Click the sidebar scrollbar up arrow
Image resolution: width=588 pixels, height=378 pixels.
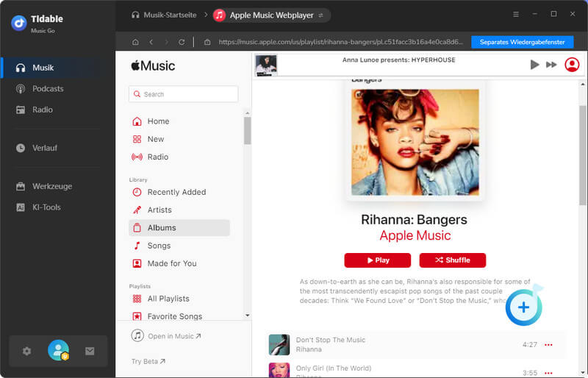[247, 113]
